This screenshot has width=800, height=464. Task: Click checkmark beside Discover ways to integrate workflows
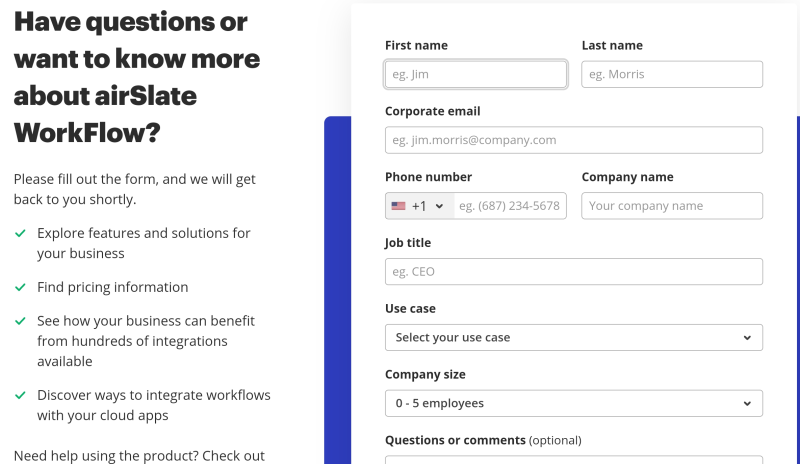[x=20, y=396]
